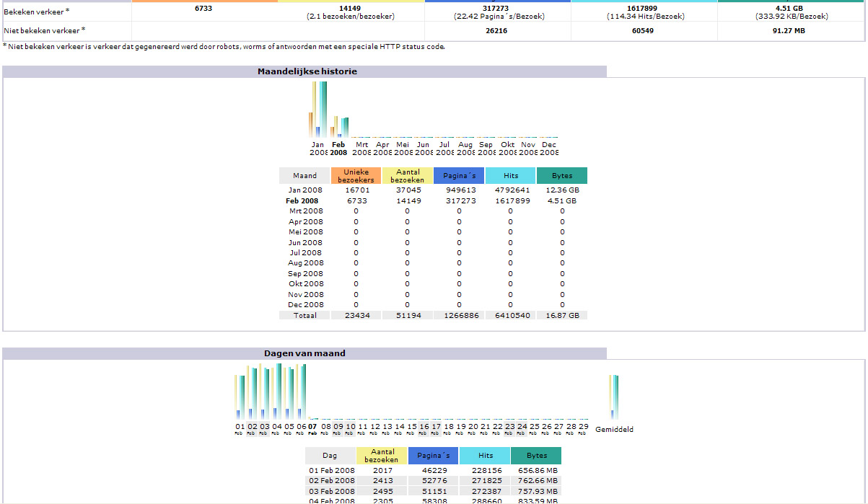Select the 271825 hits value
The image size is (868, 504).
tap(486, 481)
